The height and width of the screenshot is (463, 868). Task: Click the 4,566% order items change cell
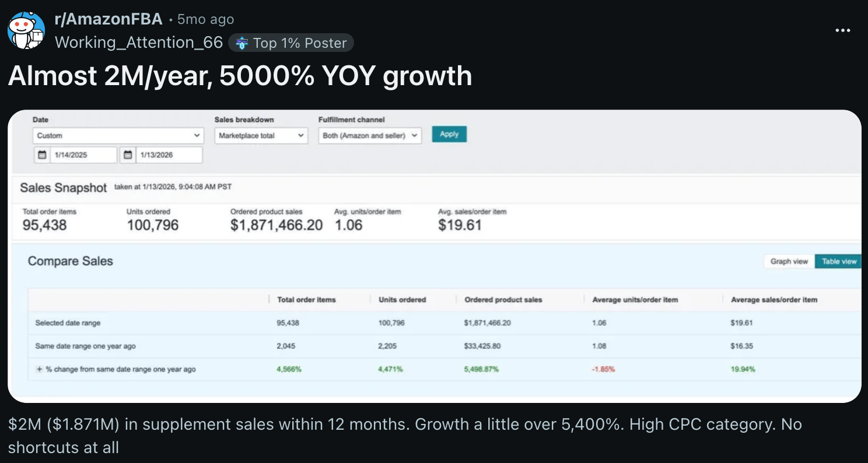coord(289,369)
